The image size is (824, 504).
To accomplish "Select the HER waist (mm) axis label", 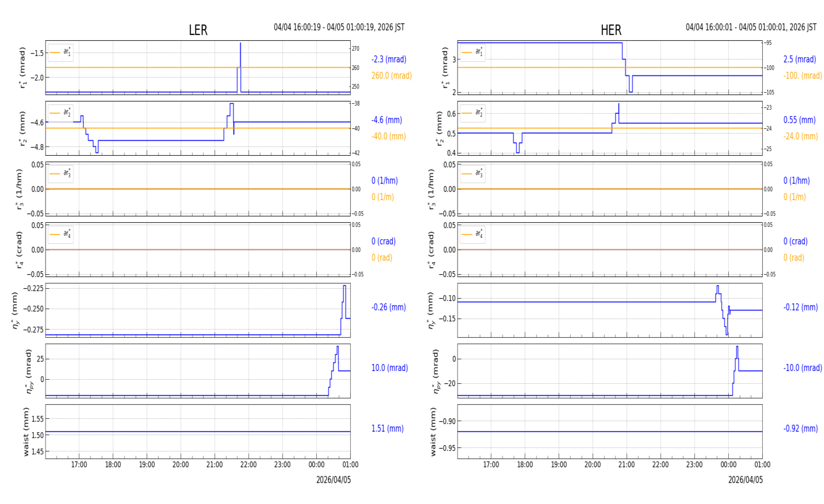I will 434,432.
